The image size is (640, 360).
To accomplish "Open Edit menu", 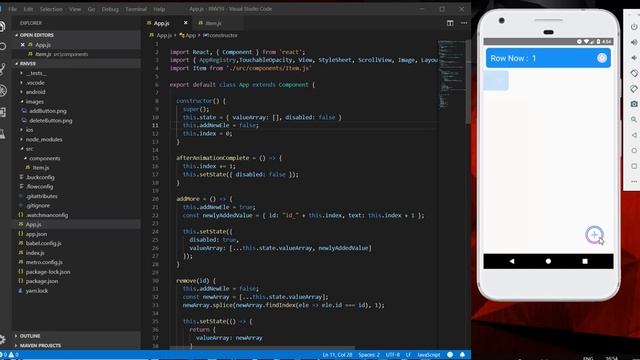I will pos(28,9).
